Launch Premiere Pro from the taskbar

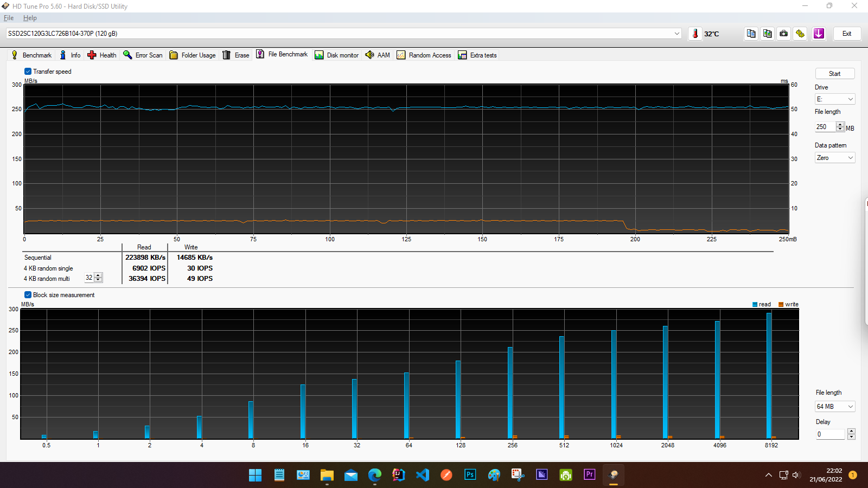(590, 475)
